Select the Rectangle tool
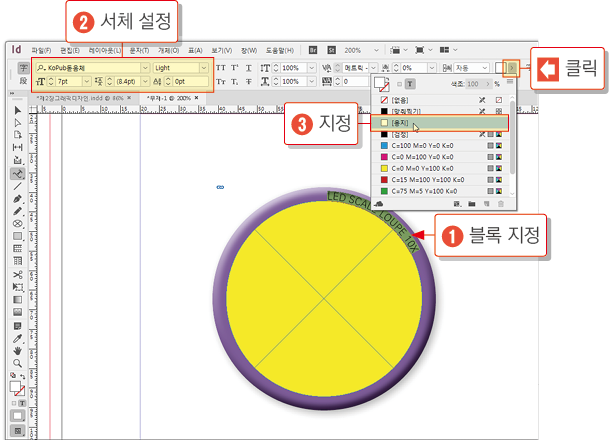The image size is (609, 440). coord(17,236)
